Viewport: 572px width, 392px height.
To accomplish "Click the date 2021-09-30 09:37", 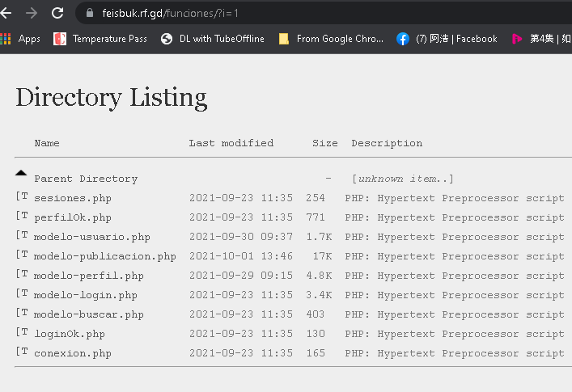I will (241, 237).
